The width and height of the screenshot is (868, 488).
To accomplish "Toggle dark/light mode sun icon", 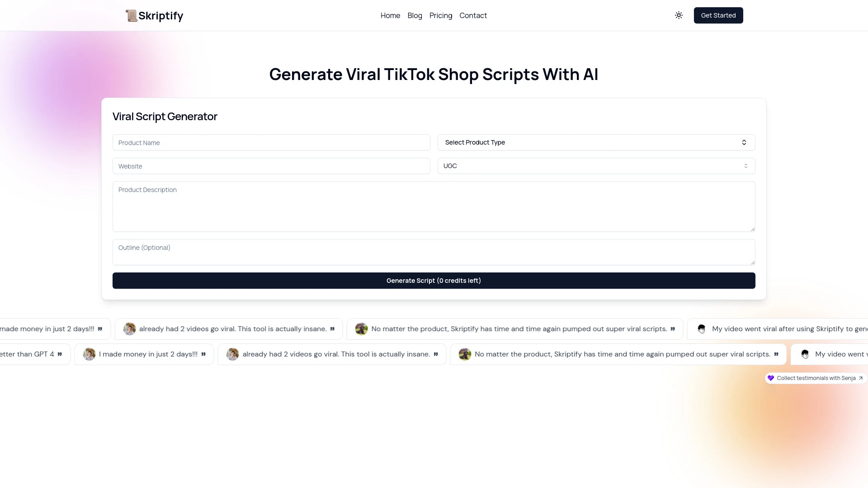I will point(679,15).
